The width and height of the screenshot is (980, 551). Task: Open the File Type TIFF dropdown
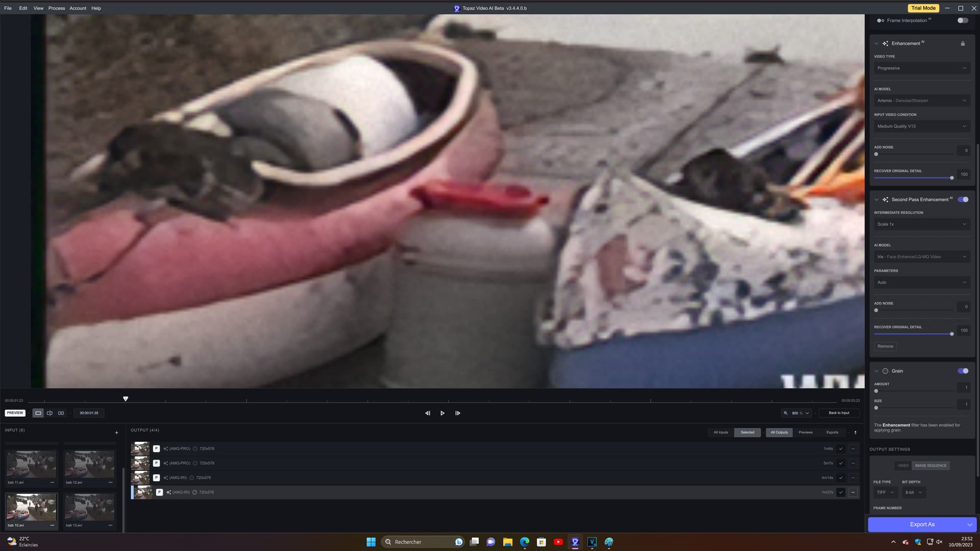[885, 492]
